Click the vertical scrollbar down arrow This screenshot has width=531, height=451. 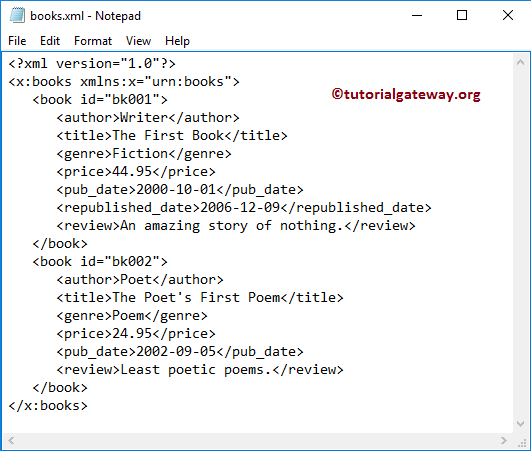[x=521, y=424]
